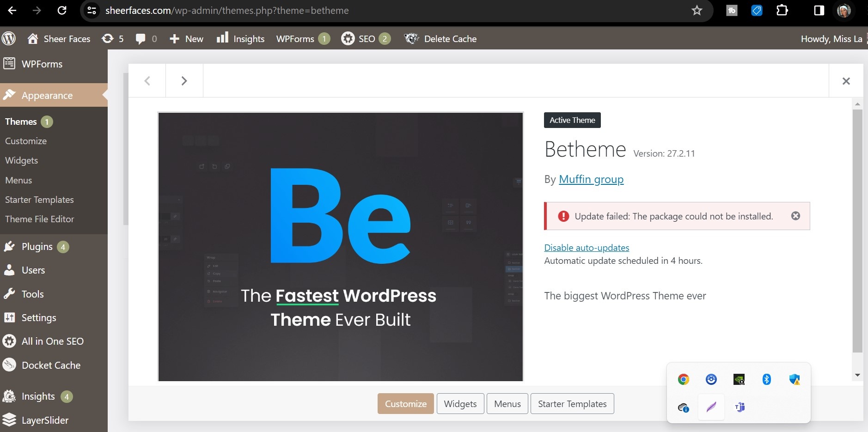Open Widgets submenu item in sidebar
The width and height of the screenshot is (868, 432).
click(x=22, y=160)
